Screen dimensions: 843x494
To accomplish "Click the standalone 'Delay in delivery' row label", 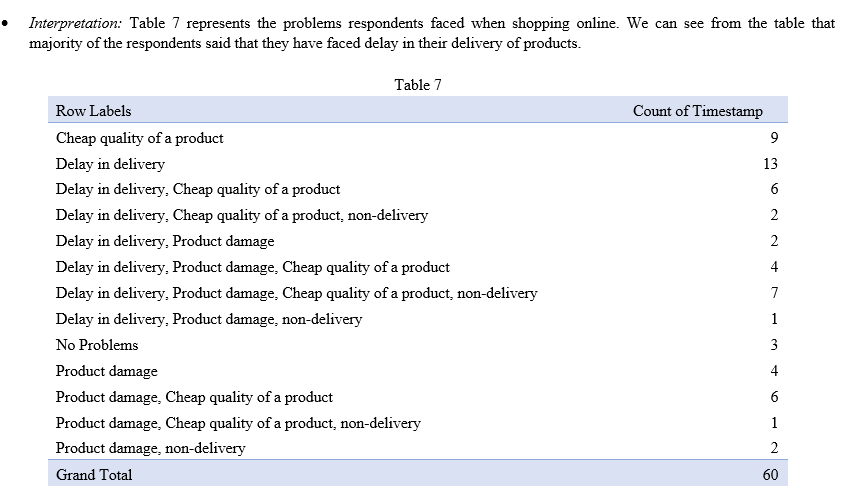I will [x=110, y=164].
